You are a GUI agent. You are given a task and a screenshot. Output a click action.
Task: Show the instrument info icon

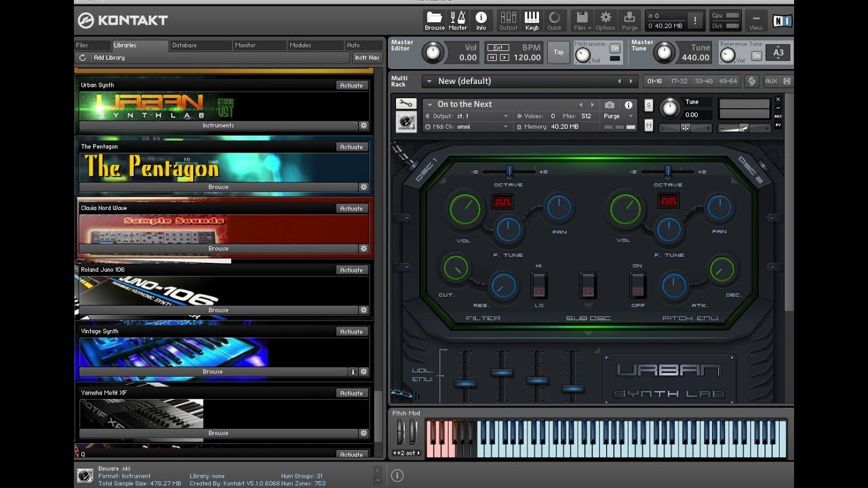[629, 105]
